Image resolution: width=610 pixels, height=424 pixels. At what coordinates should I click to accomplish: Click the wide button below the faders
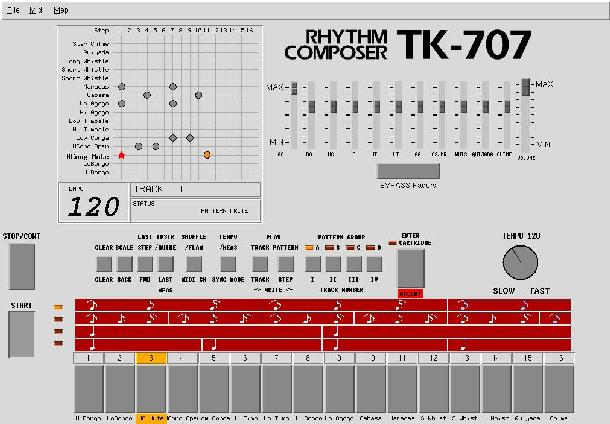[x=408, y=171]
